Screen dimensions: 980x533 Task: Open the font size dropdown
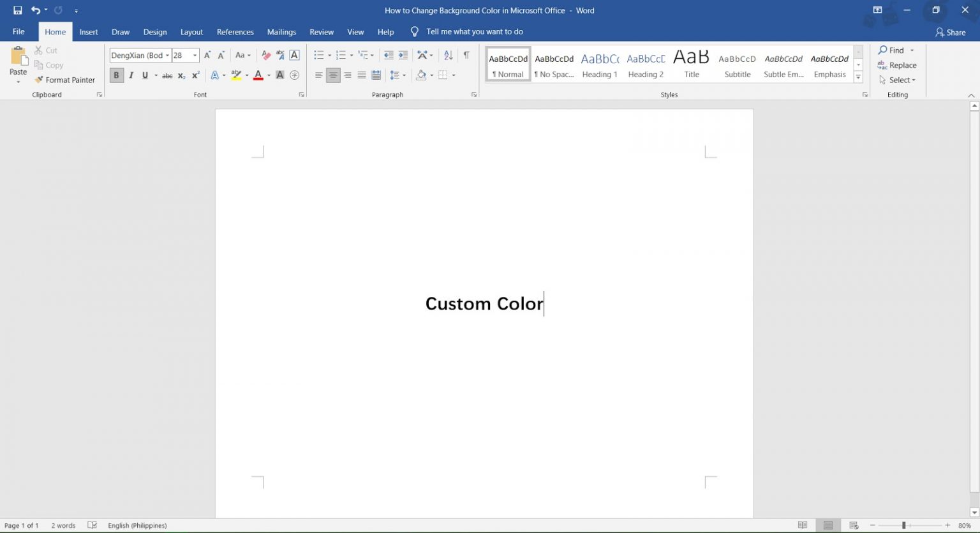tap(195, 55)
